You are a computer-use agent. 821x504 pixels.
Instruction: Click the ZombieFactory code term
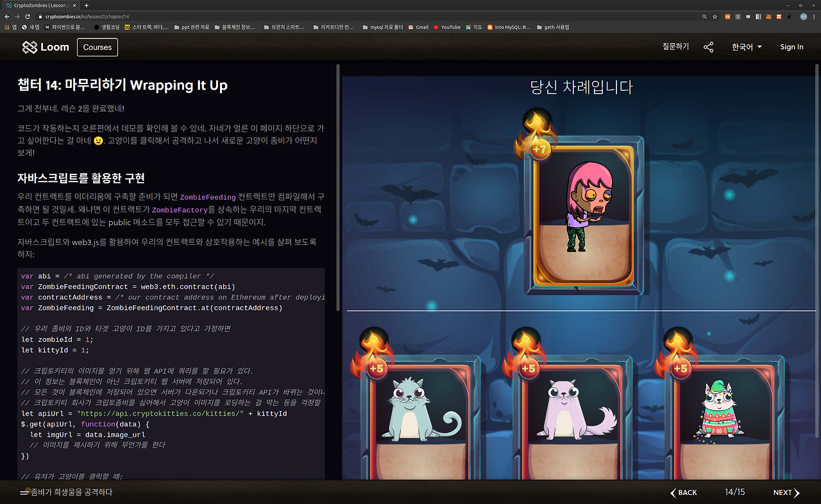click(180, 210)
